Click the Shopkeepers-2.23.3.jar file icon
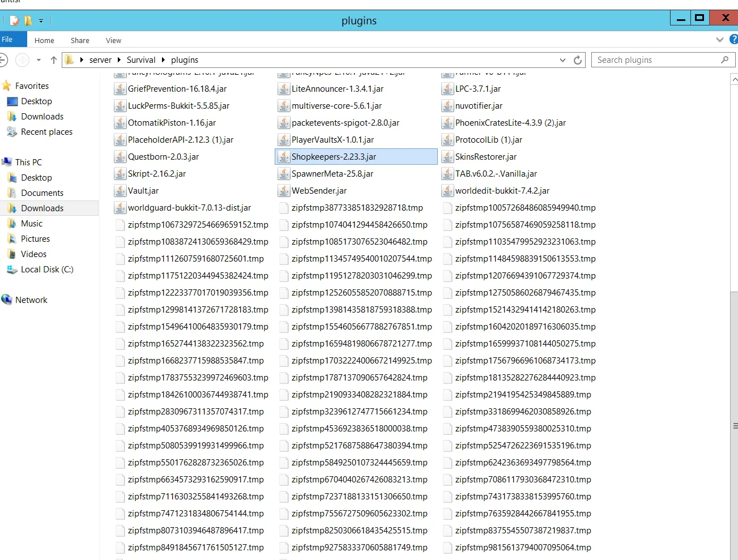This screenshot has height=560, width=738. pos(284,157)
